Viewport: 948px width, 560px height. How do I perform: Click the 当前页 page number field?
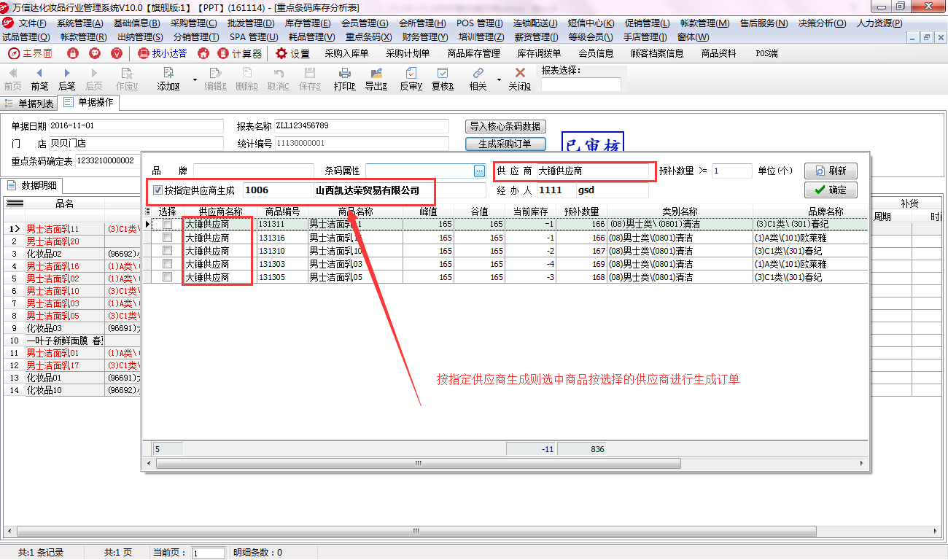(x=208, y=553)
